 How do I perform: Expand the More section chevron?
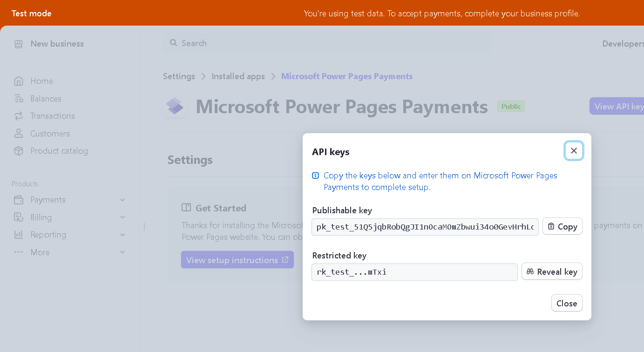tap(122, 252)
